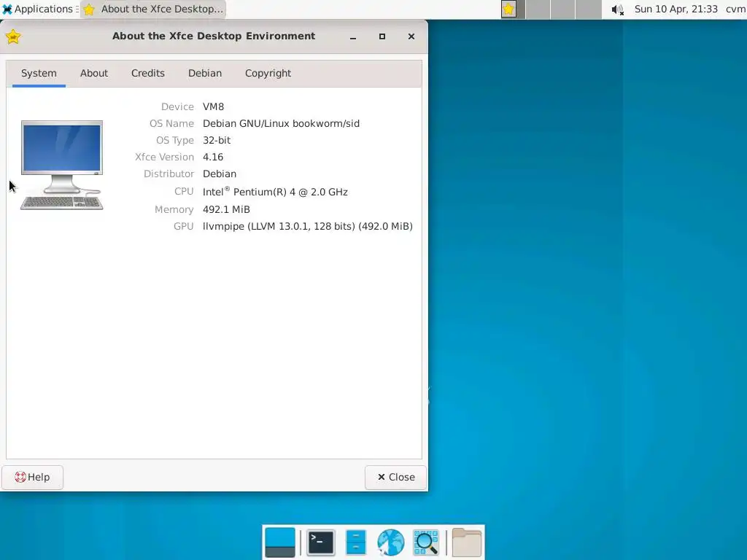This screenshot has width=747, height=560.
Task: Click the Close button at the bottom of the dialog
Action: 396,477
